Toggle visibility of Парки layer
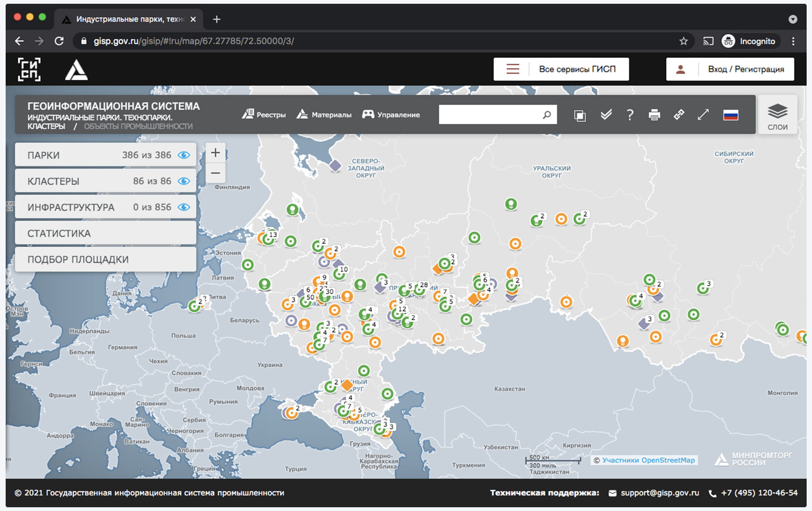Viewport: 812px width, 511px height. [184, 155]
